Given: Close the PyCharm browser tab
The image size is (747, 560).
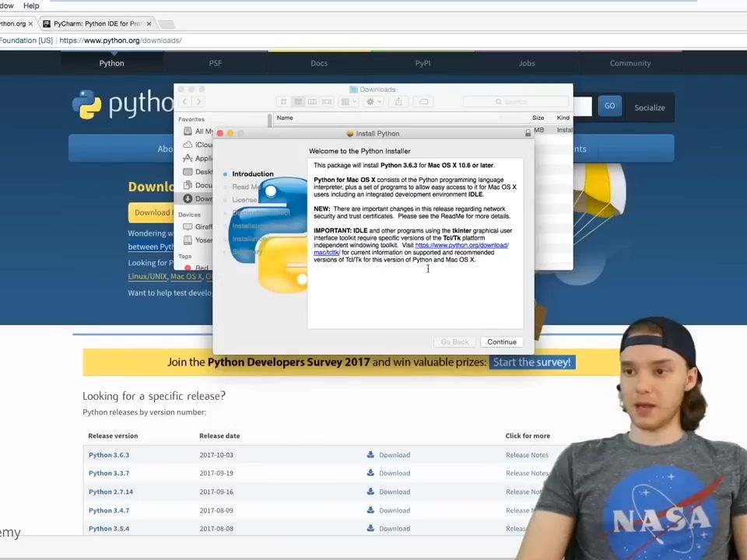Looking at the screenshot, I should coord(149,23).
